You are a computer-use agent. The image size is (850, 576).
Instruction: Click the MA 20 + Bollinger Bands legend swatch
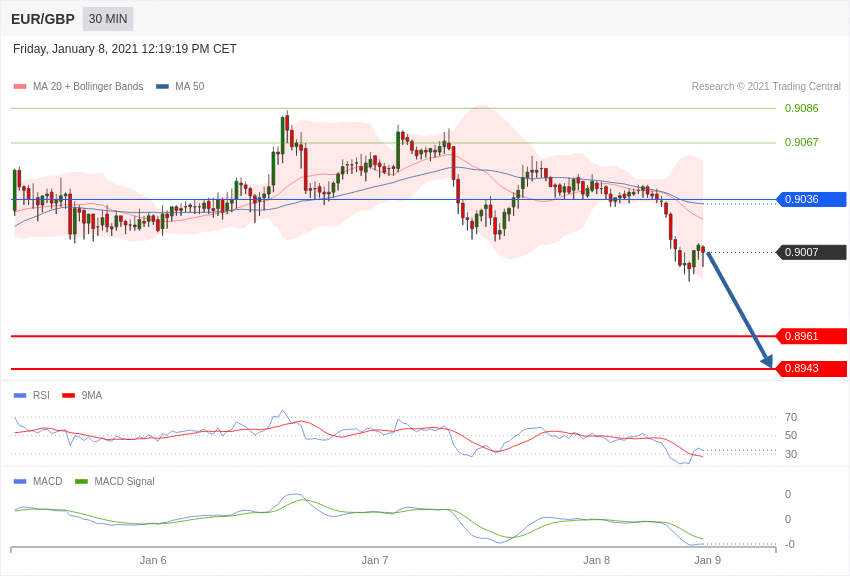(20, 86)
